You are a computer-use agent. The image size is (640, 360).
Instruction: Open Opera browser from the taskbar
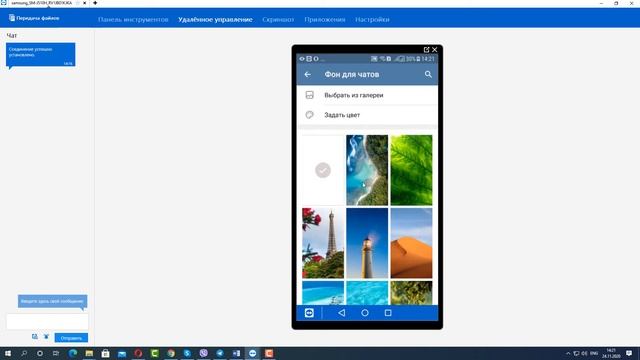[138, 353]
